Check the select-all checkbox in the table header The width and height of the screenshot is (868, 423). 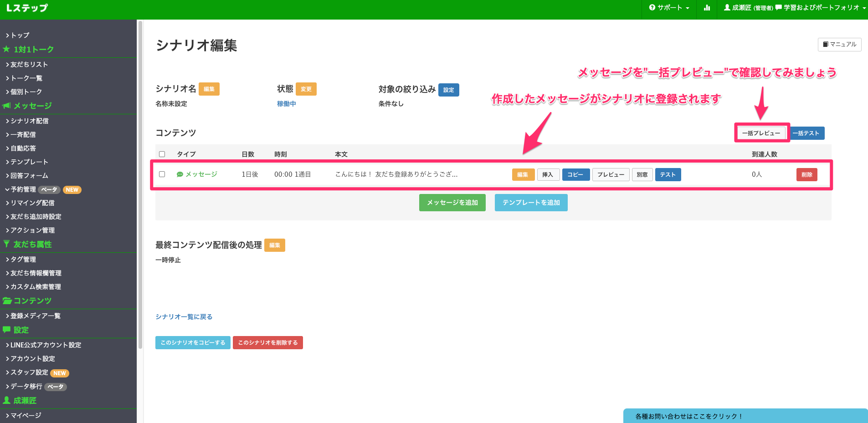coord(162,154)
